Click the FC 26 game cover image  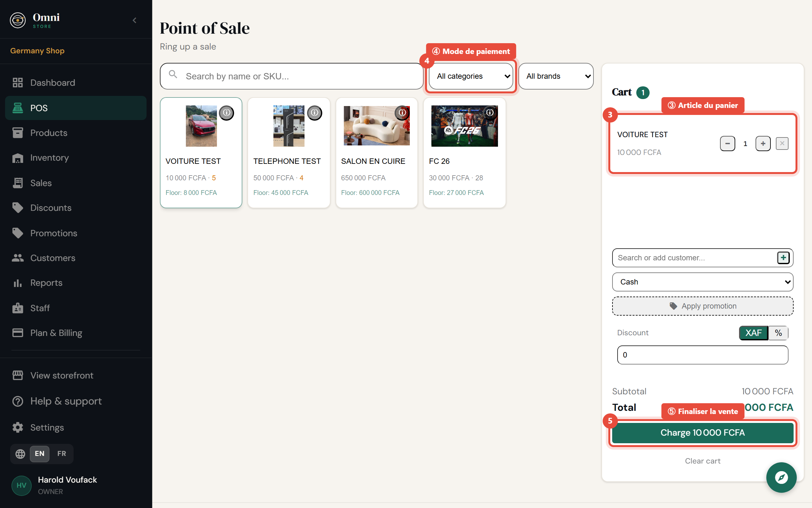464,126
